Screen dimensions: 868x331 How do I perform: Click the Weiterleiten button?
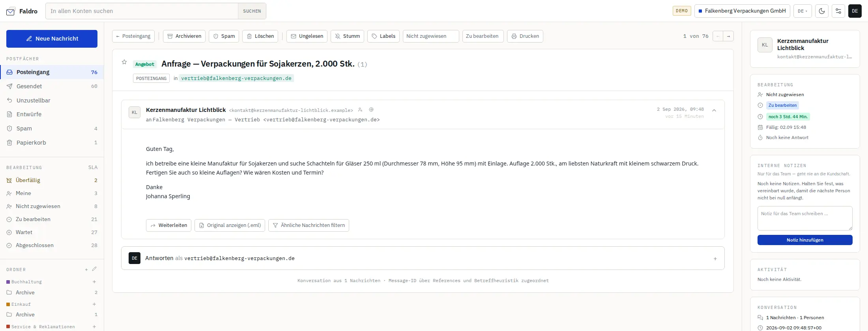(x=169, y=225)
